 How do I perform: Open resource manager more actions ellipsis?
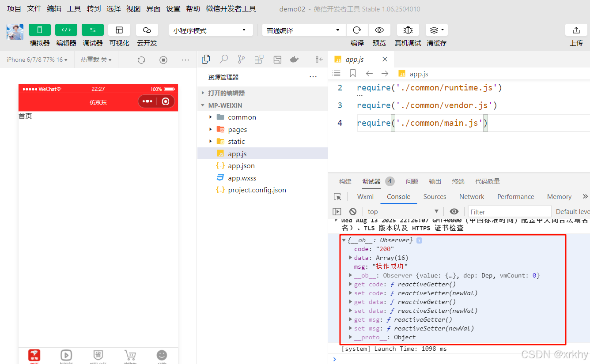(x=313, y=77)
